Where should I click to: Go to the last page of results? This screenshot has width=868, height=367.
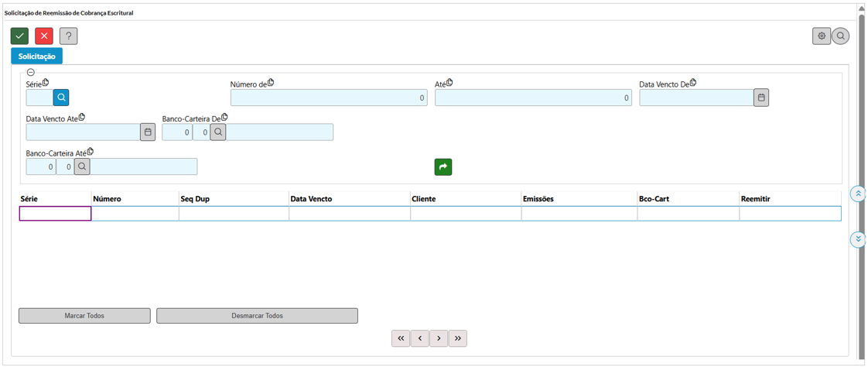click(x=458, y=338)
